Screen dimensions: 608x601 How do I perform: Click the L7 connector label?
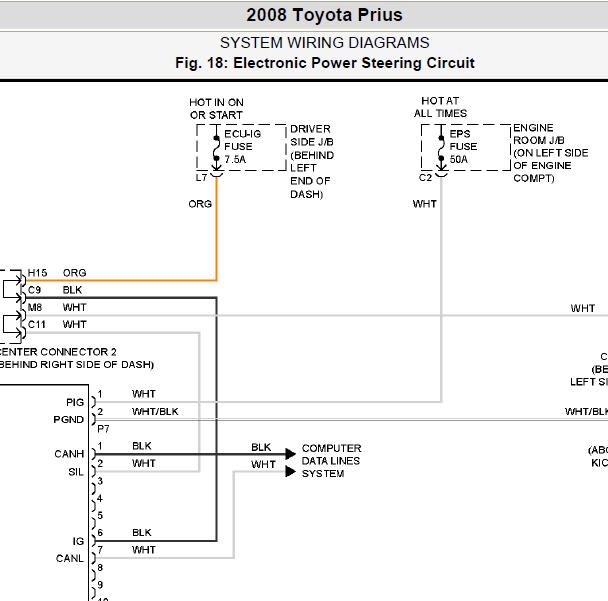(201, 178)
